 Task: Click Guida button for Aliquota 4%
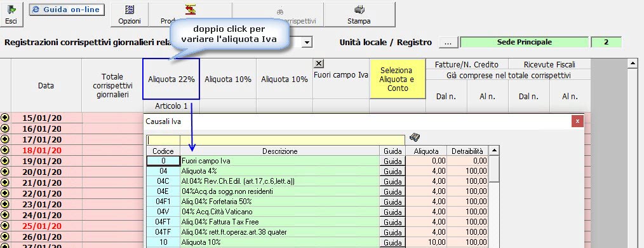[x=392, y=172]
